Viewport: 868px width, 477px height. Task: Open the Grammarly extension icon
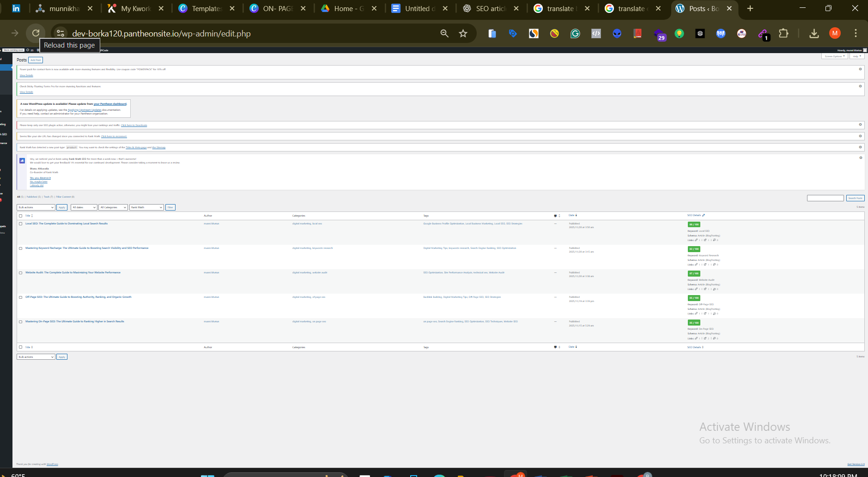575,33
